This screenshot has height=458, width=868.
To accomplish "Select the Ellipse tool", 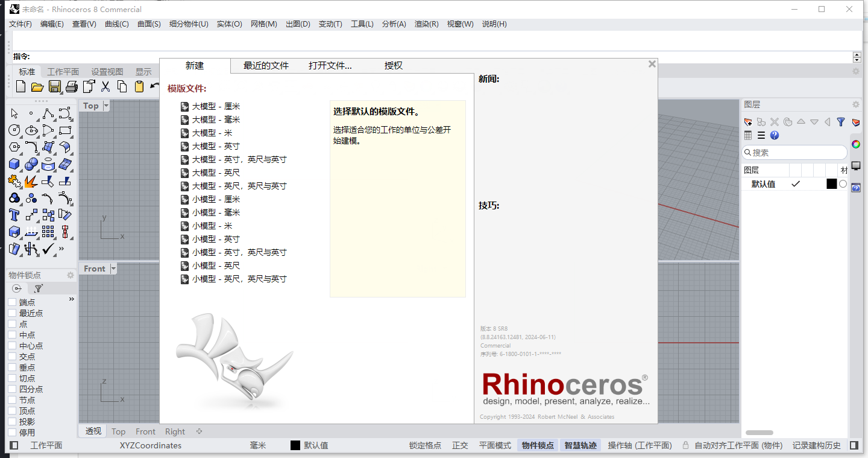I will 31,130.
